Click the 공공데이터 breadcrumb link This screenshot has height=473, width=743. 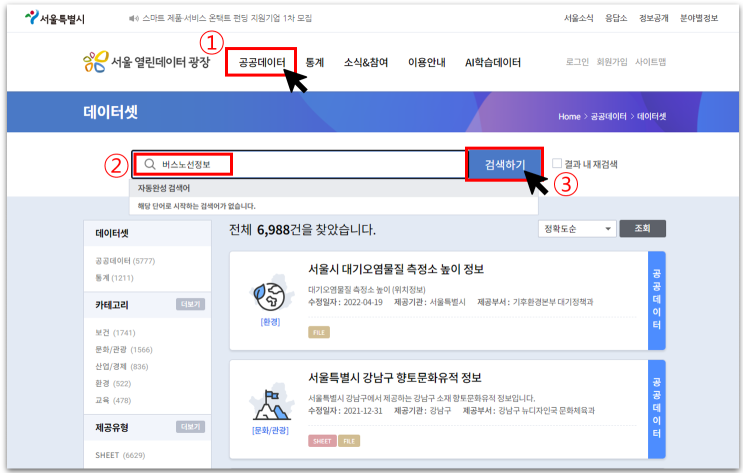pyautogui.click(x=608, y=117)
